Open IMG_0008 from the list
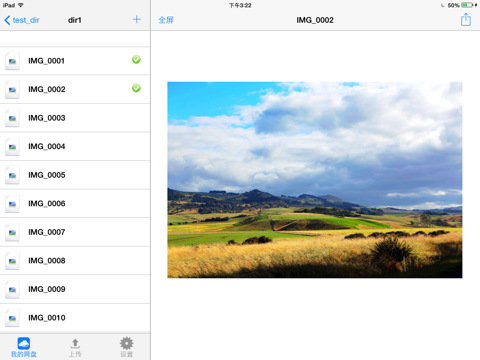480x360 pixels. [75, 261]
